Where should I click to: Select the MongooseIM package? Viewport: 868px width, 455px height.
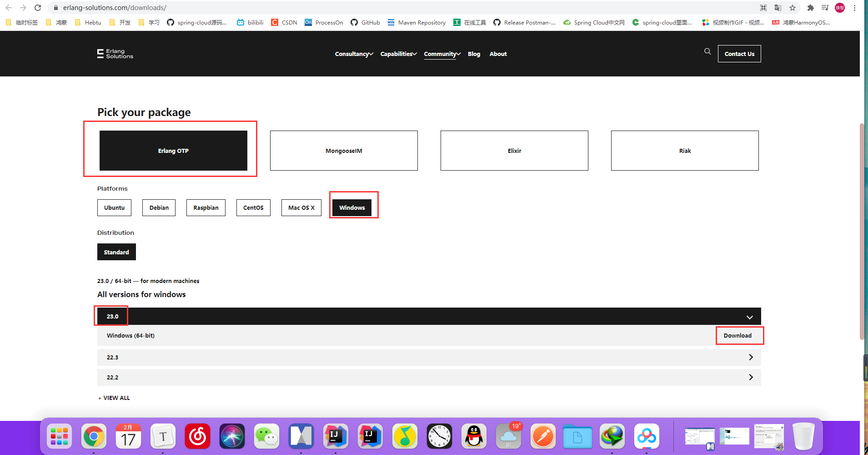pyautogui.click(x=344, y=151)
